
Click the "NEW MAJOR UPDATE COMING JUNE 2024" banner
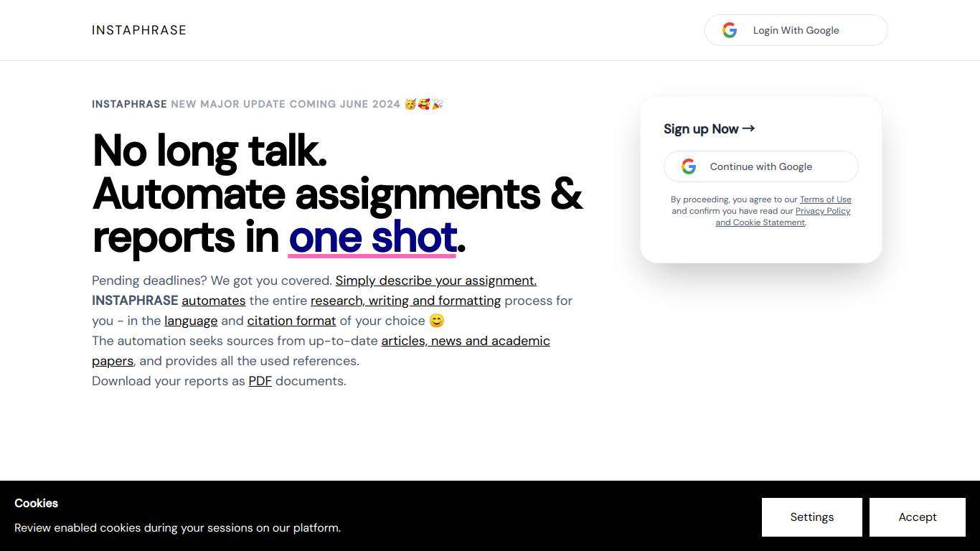pyautogui.click(x=286, y=104)
